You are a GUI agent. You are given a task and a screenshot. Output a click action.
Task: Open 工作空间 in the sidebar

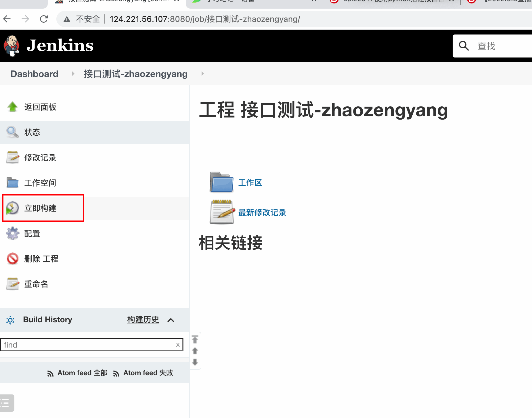40,183
